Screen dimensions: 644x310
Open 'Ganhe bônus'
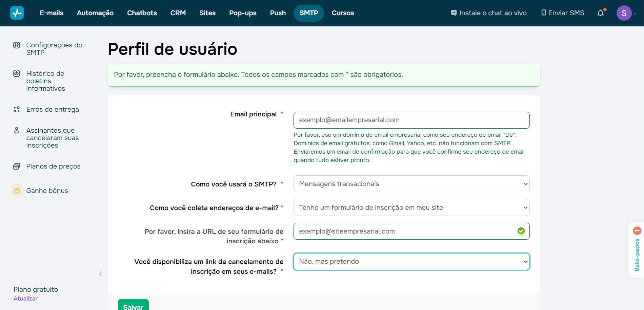(x=47, y=191)
